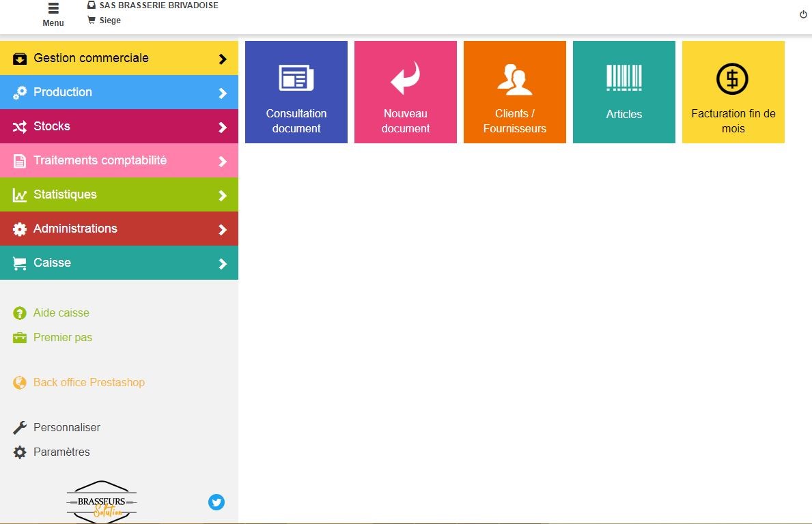This screenshot has height=524, width=812.
Task: Click the power logout icon
Action: click(x=803, y=14)
